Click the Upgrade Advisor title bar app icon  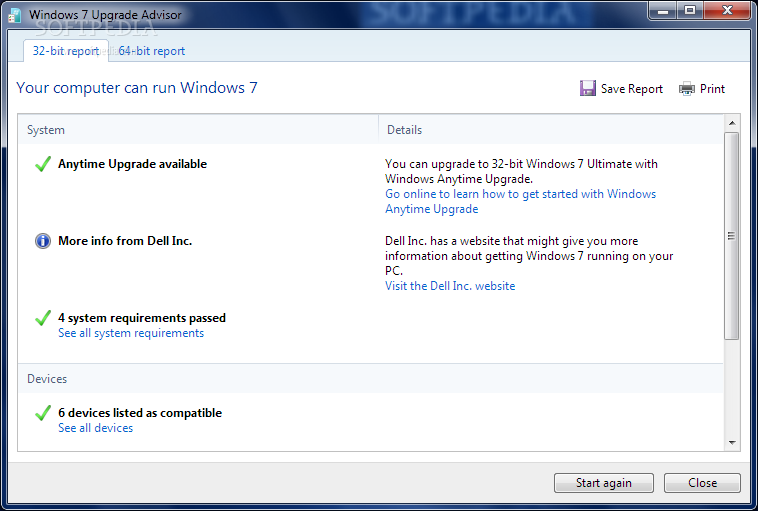point(15,15)
